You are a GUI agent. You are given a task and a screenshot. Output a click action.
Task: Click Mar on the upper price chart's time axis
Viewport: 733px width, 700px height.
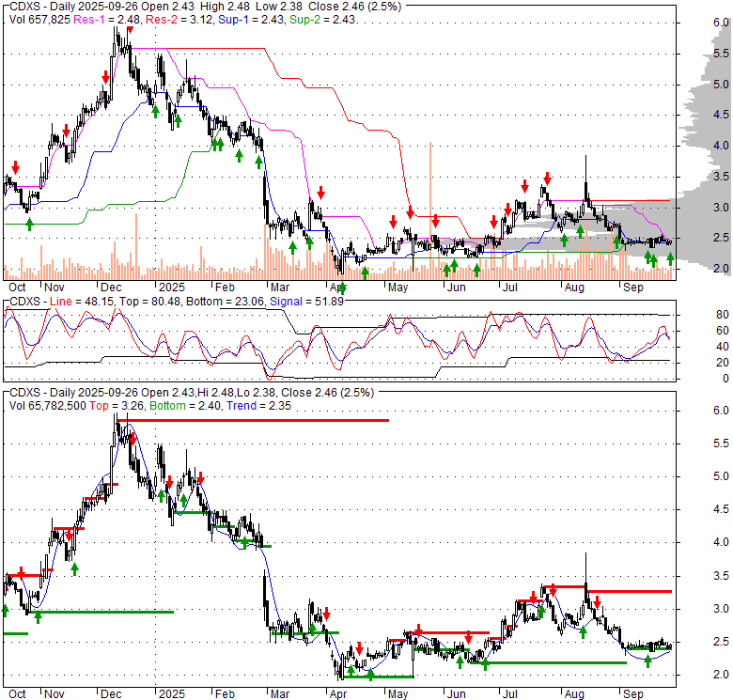pyautogui.click(x=279, y=288)
